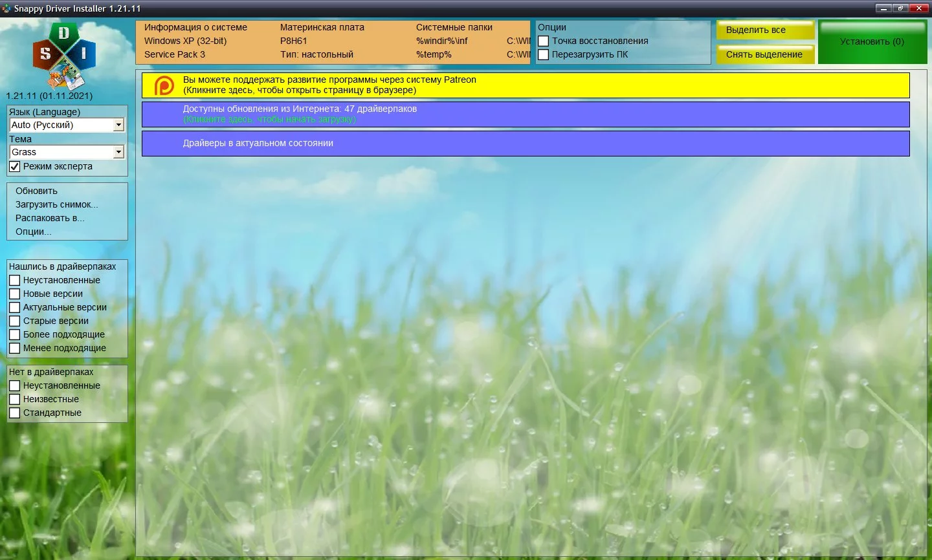Click 'Тип: настольный' text
Screen dimensions: 932x560
point(317,54)
